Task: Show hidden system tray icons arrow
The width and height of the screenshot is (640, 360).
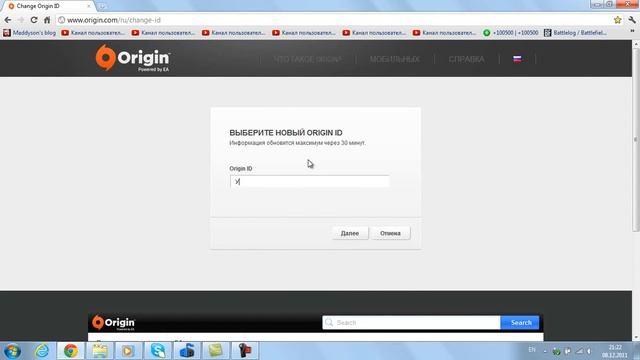Action: 545,351
